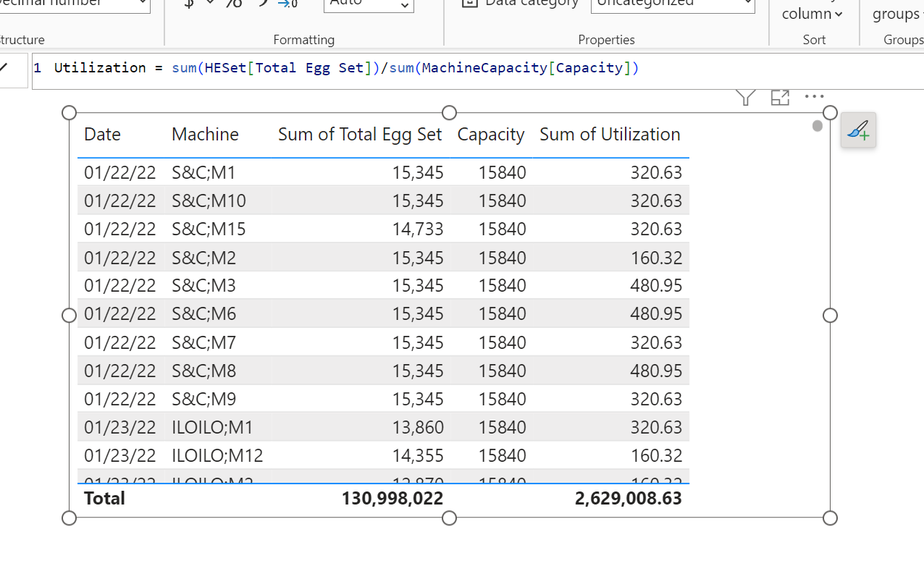This screenshot has height=574, width=924.
Task: Click the Total row label
Action: (x=104, y=498)
